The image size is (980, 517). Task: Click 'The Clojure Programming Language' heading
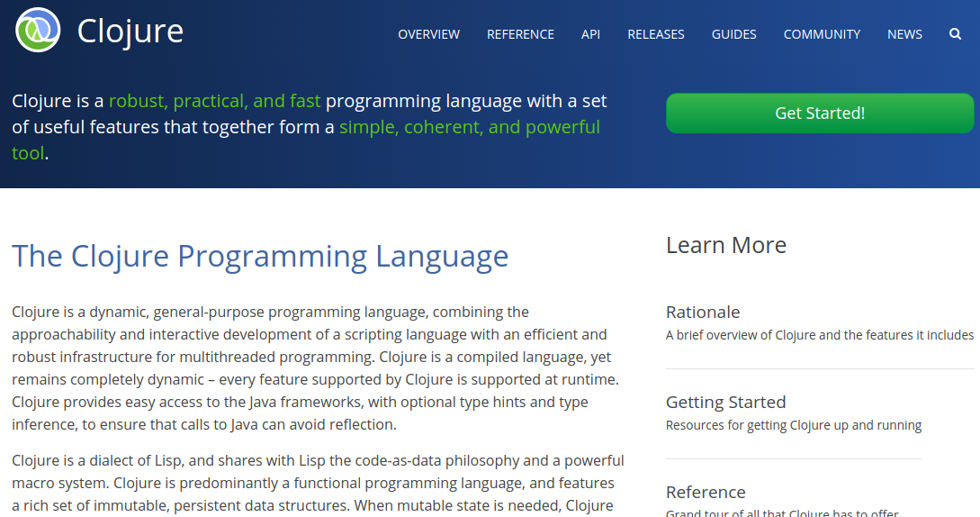click(260, 257)
